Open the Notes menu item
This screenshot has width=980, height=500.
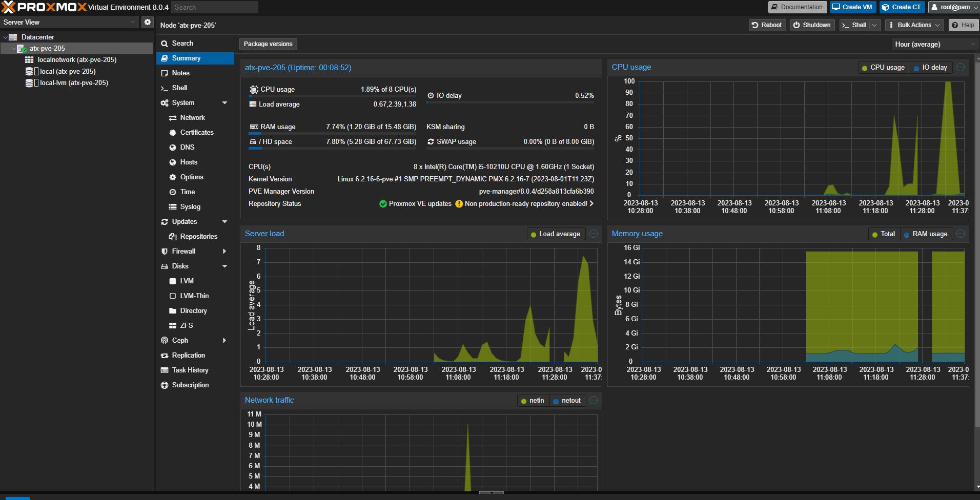[180, 73]
